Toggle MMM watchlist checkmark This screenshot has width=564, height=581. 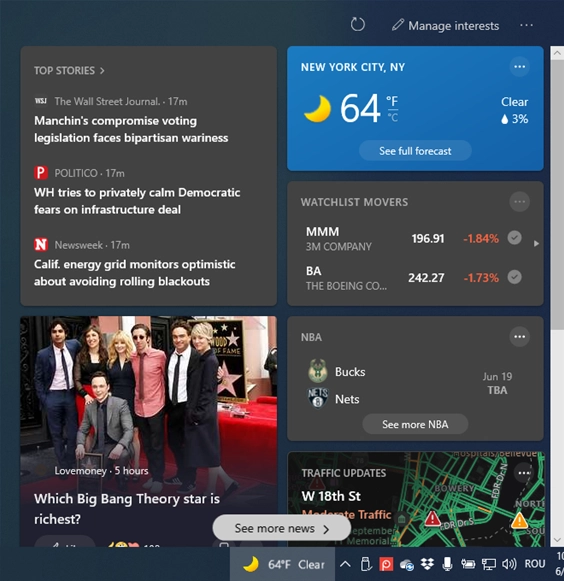[x=514, y=238]
